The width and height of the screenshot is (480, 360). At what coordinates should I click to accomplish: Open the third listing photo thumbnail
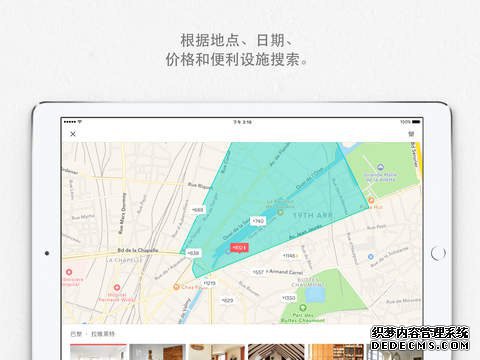[x=217, y=352]
